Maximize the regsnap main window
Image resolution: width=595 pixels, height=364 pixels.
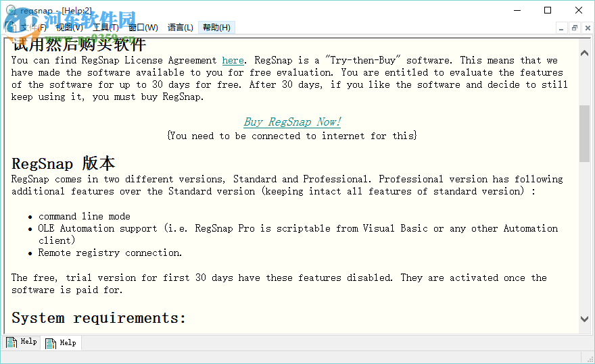pos(548,10)
